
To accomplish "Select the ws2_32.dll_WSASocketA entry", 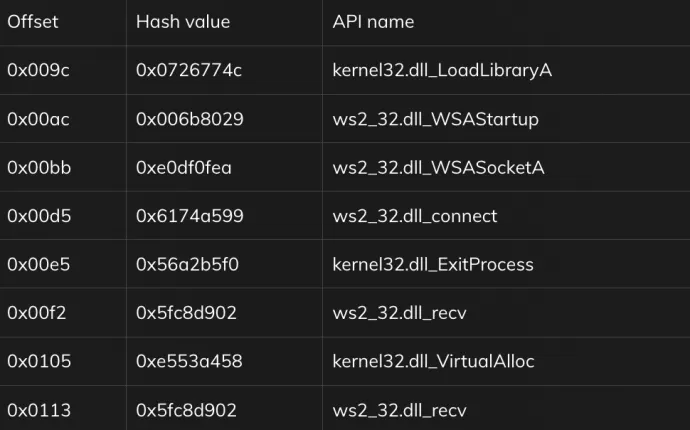I will click(438, 168).
